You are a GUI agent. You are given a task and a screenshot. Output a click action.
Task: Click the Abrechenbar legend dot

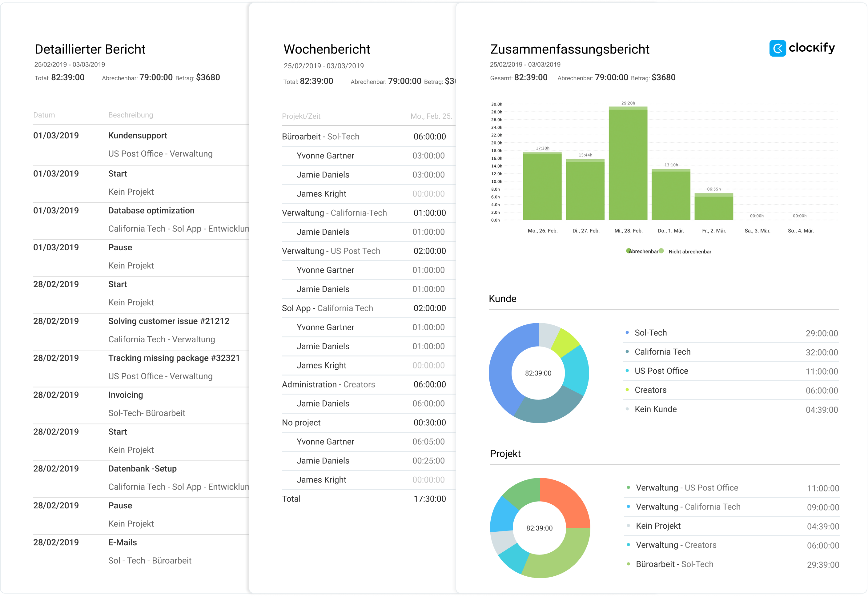point(629,251)
